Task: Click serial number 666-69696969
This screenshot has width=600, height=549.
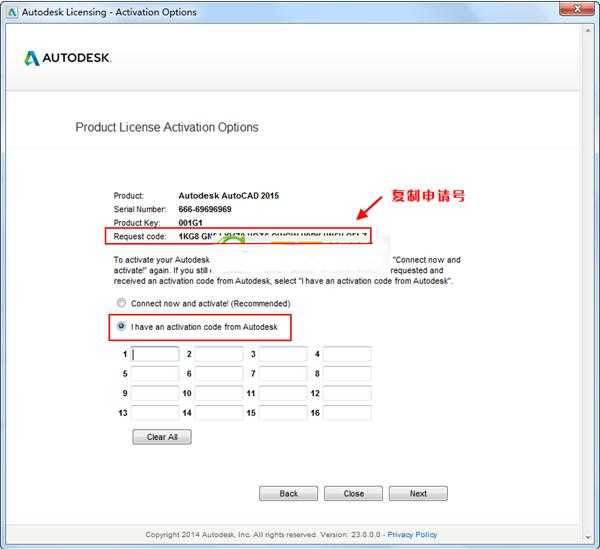Action: [205, 209]
